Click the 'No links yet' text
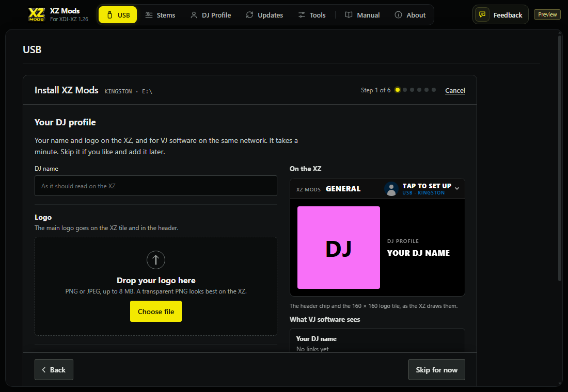 (312, 349)
